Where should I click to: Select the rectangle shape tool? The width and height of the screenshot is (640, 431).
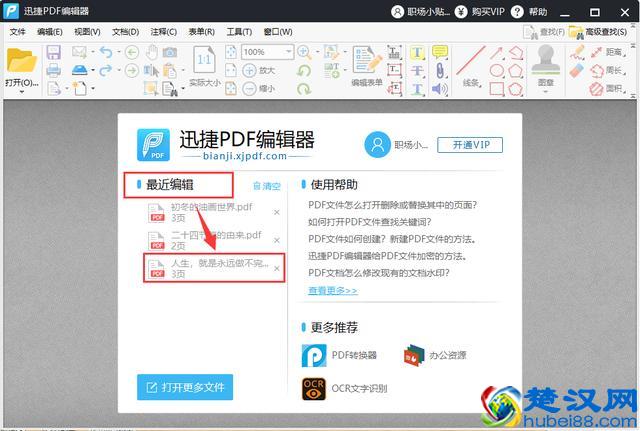point(496,89)
